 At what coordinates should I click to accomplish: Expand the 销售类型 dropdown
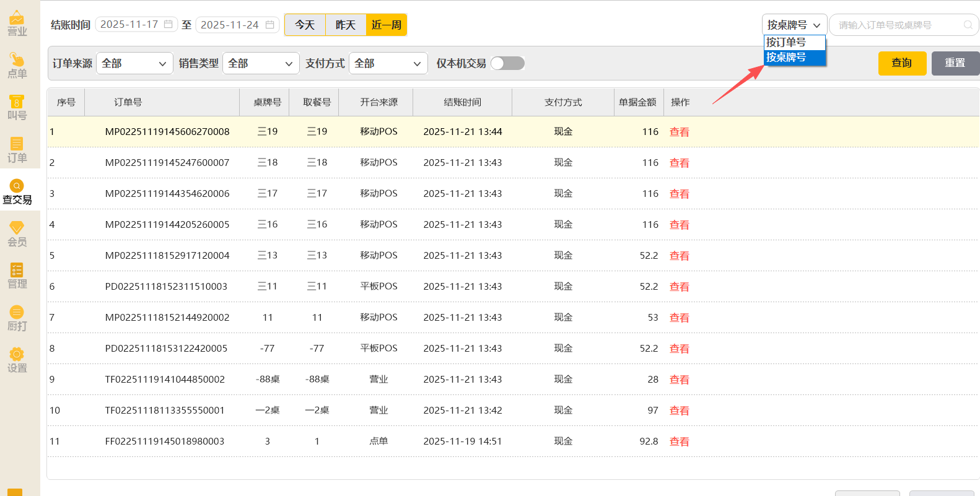(x=261, y=63)
